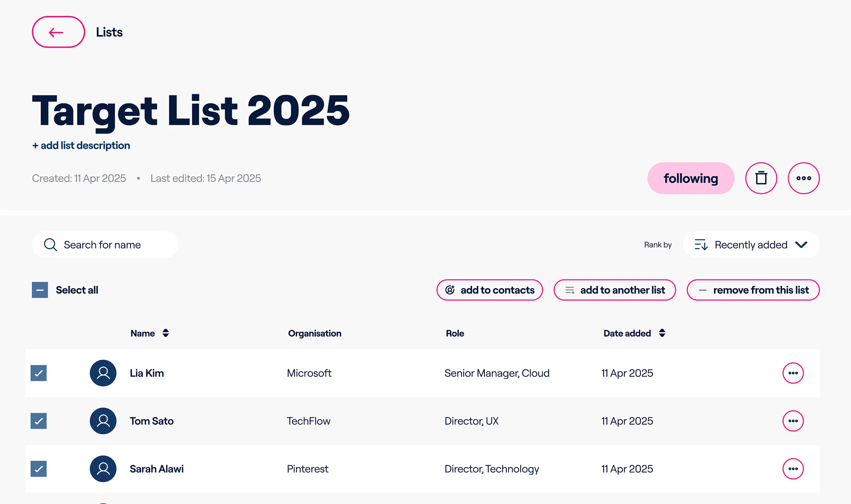Focus the Search for name field
This screenshot has width=851, height=504.
pyautogui.click(x=105, y=245)
